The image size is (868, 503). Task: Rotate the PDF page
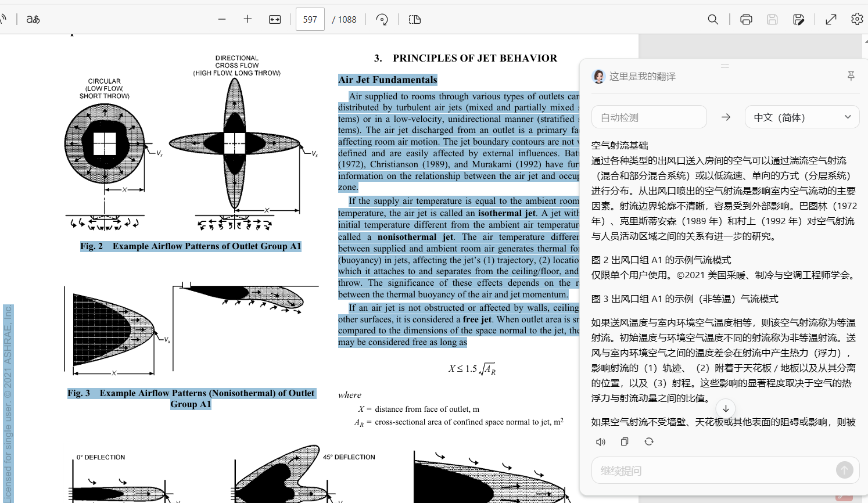coord(382,19)
